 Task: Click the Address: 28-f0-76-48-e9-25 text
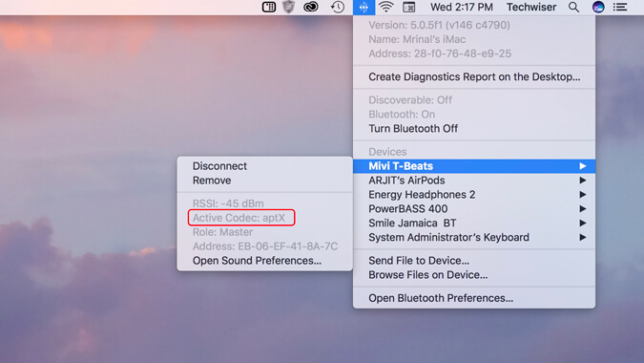tap(440, 53)
